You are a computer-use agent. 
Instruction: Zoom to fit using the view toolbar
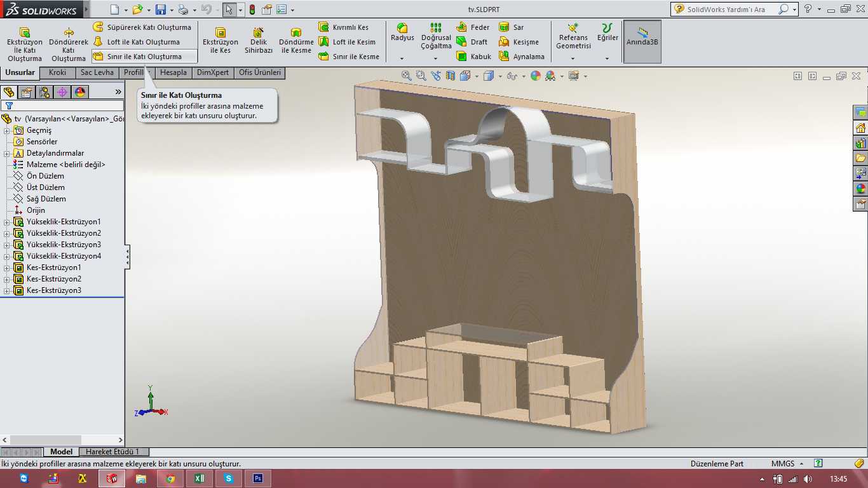[x=407, y=76]
